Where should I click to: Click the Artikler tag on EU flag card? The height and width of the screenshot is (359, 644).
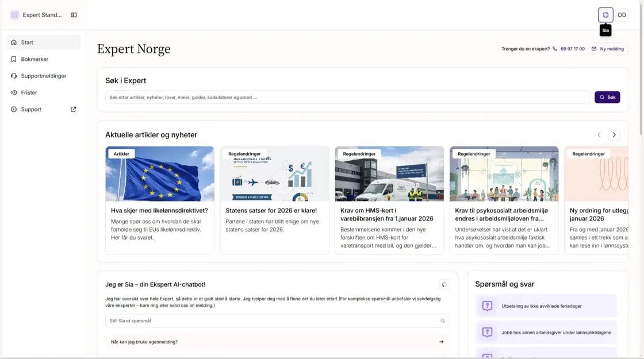[121, 154]
